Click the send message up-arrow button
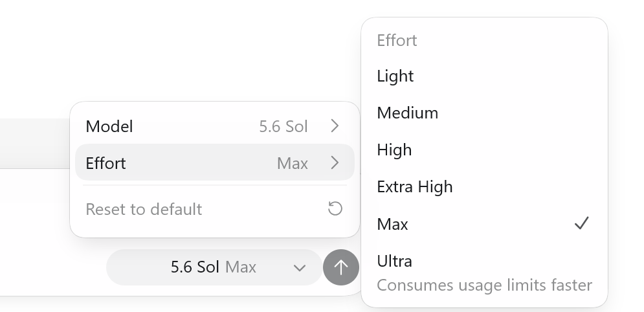This screenshot has width=644, height=312. tap(341, 267)
